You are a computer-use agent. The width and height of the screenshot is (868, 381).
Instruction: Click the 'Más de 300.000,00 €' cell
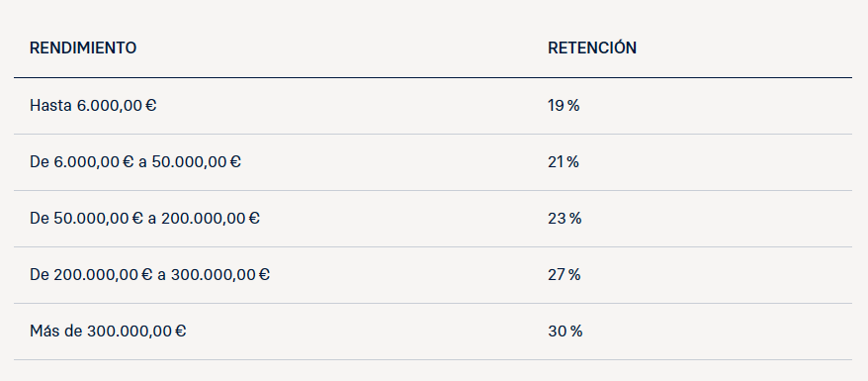[x=108, y=332]
